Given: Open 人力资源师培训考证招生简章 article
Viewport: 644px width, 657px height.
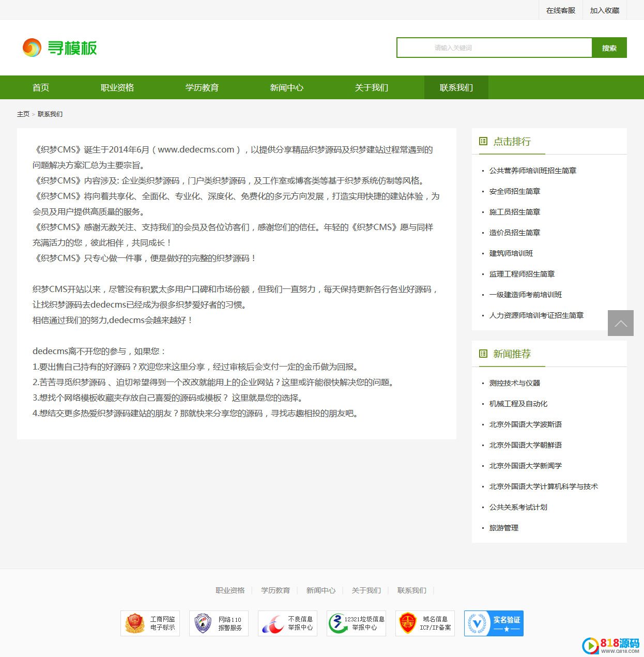Looking at the screenshot, I should [x=536, y=315].
